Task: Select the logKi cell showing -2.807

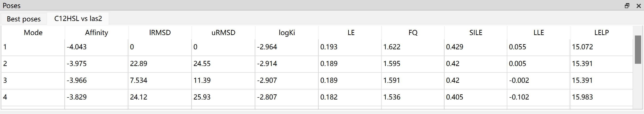Action: (x=287, y=97)
